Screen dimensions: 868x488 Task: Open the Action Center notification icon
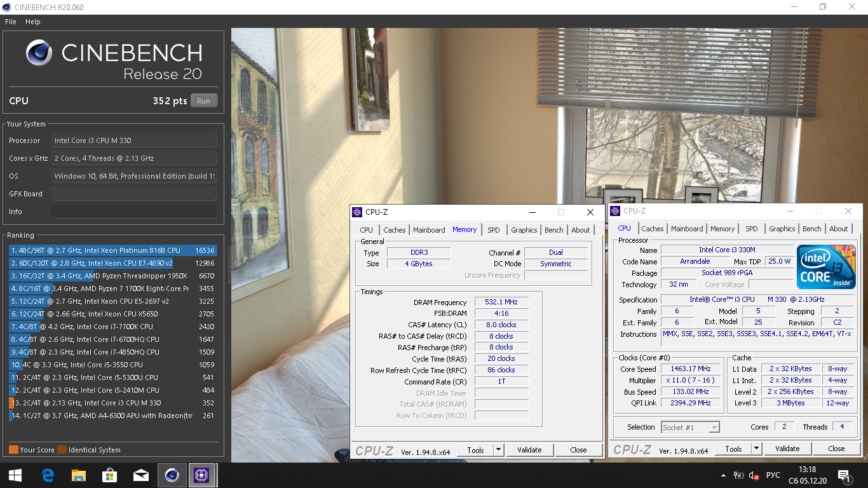coord(845,475)
